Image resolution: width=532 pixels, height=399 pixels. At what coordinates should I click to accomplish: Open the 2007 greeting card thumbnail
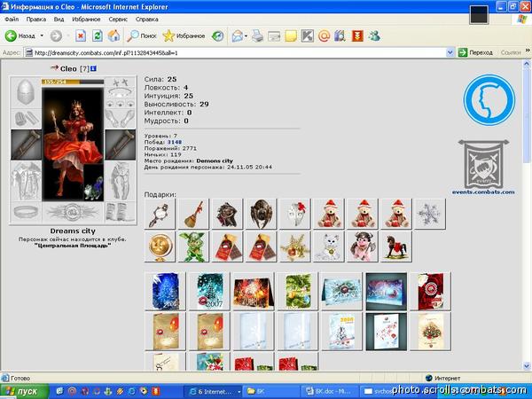coord(209,291)
